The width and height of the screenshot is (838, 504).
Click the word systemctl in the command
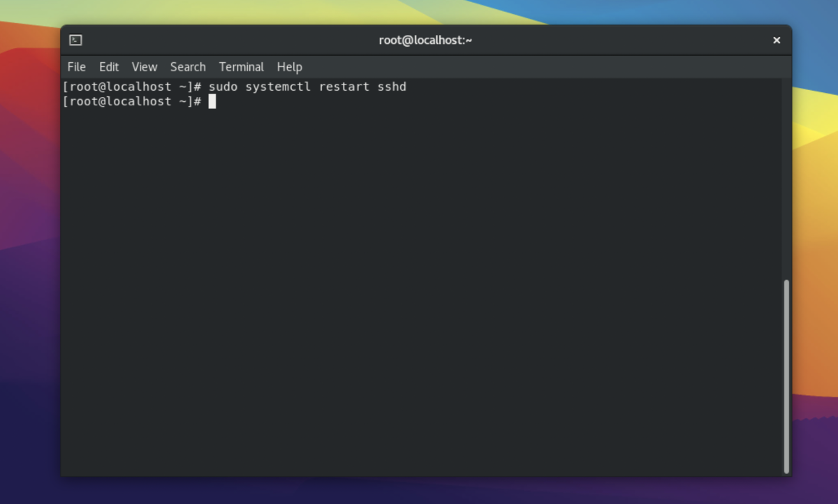(x=278, y=87)
